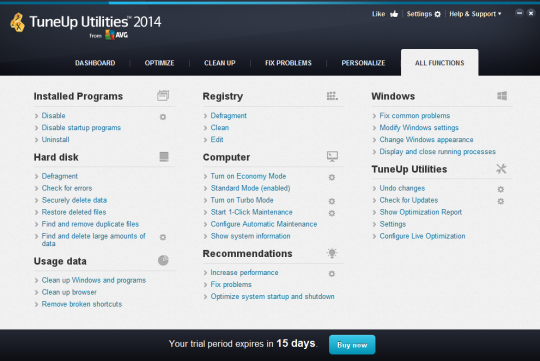Click the gear icon next to Disable
540x361 pixels.
(x=163, y=117)
